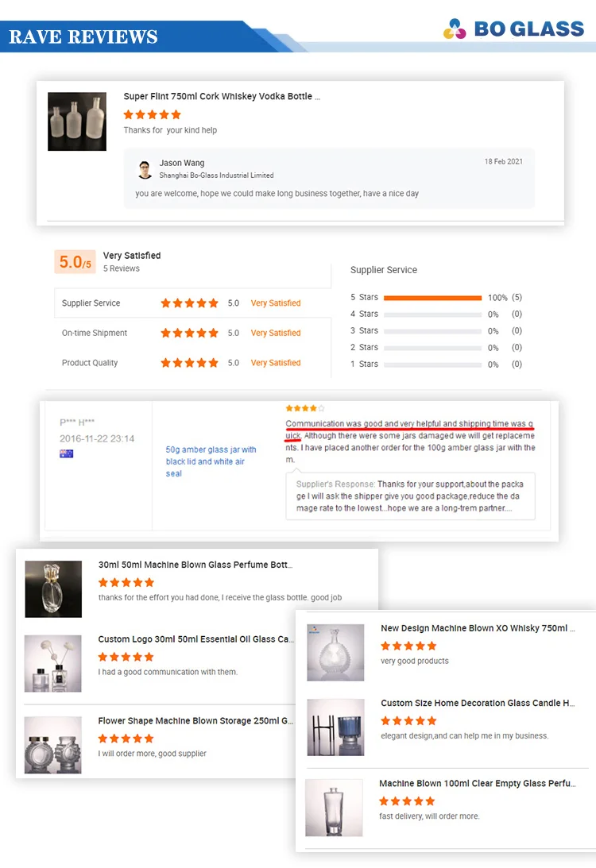Click the 5 Stars orange progress bar
The width and height of the screenshot is (596, 868).
[x=432, y=298]
